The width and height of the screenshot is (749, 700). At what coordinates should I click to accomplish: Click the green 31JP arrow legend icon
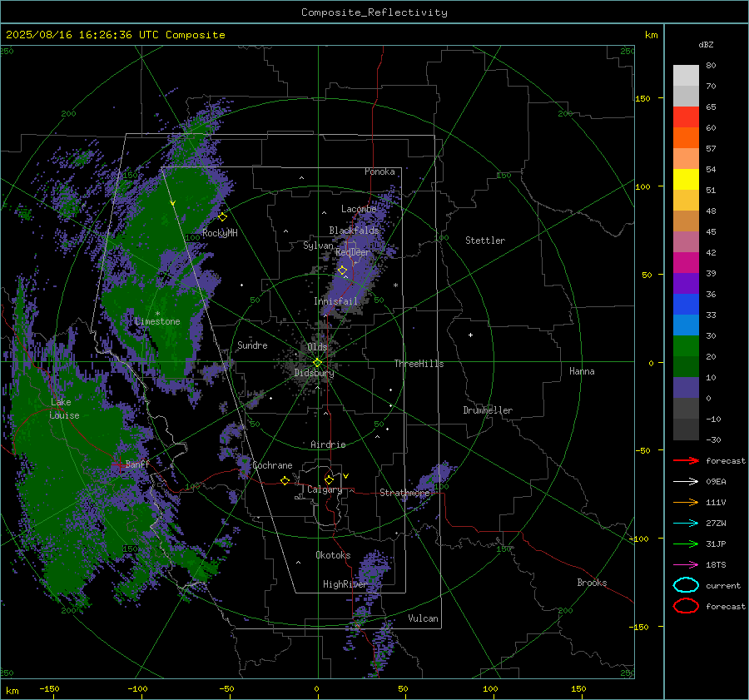pos(686,544)
